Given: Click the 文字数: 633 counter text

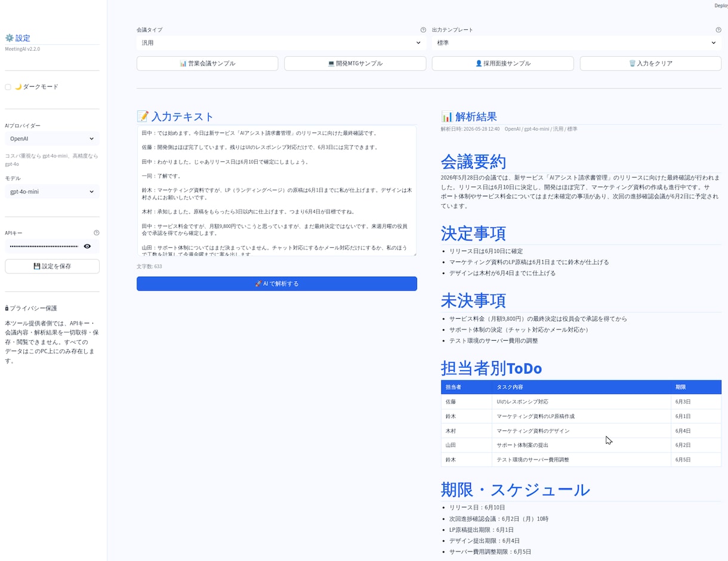Looking at the screenshot, I should point(149,266).
